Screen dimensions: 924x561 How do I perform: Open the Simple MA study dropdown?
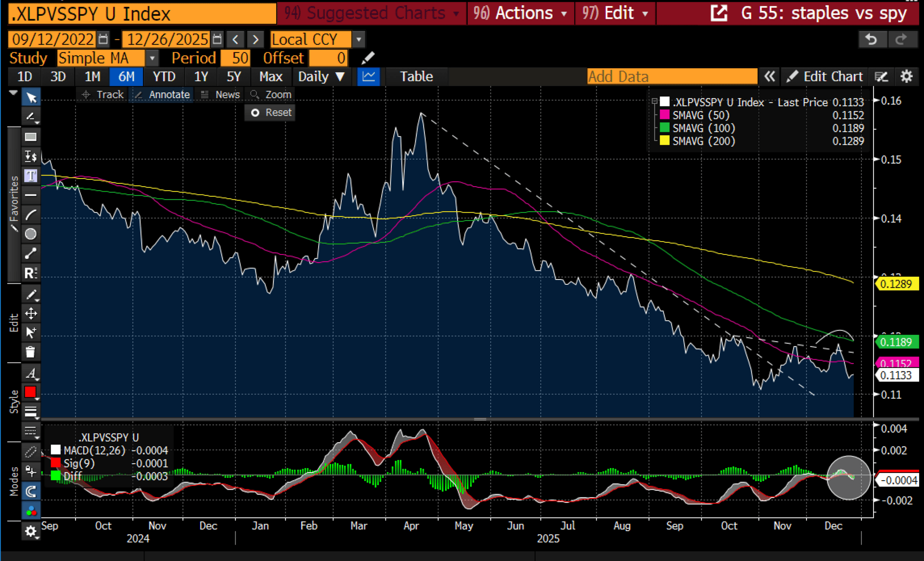tap(152, 58)
